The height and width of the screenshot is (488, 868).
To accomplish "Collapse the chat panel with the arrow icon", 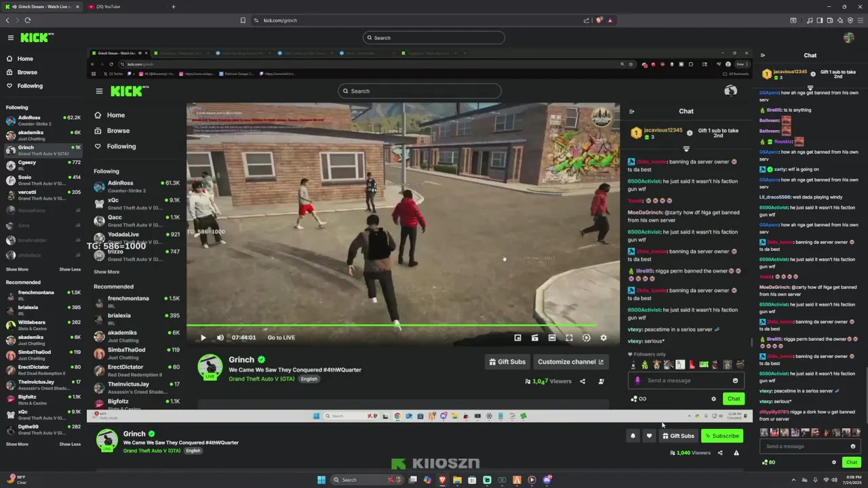I will [763, 56].
